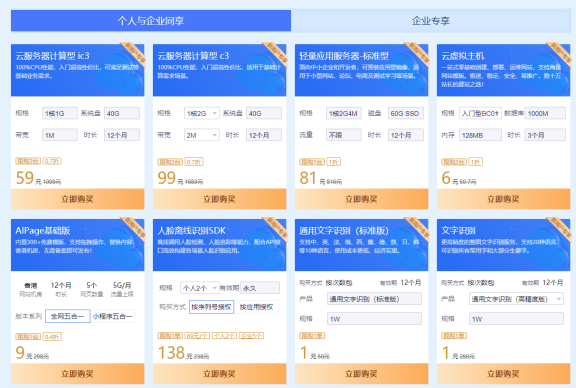576x388 pixels.
Task: Click 永久 validity field in 人脸离线识别SDK
Action: pyautogui.click(x=260, y=288)
